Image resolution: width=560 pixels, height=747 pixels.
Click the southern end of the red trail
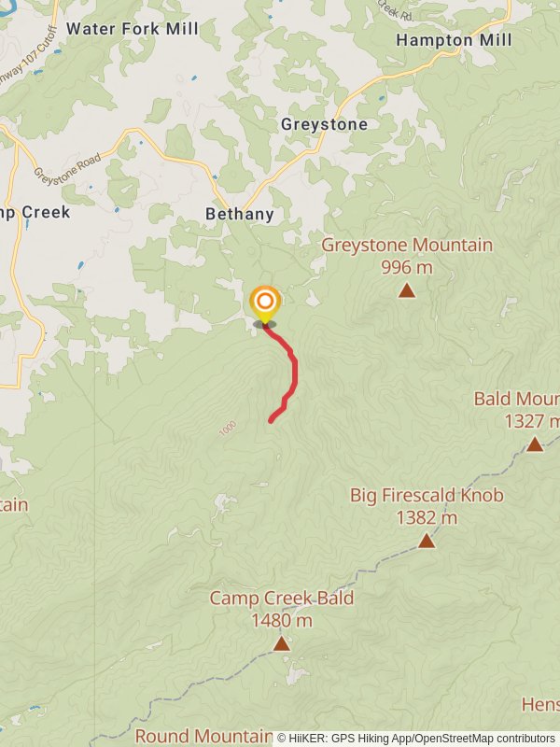271,421
